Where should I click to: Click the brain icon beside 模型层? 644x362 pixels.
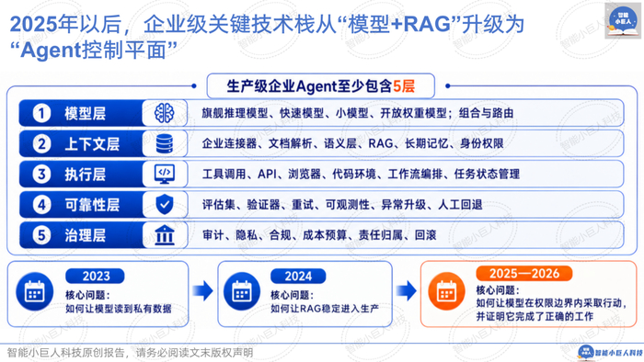click(x=165, y=113)
